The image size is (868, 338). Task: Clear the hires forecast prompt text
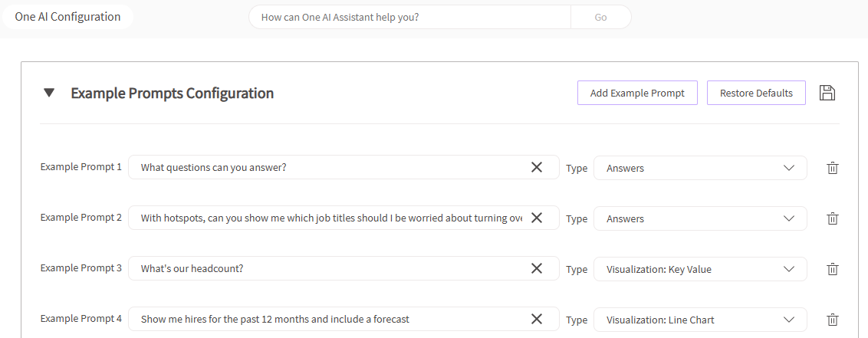point(537,319)
